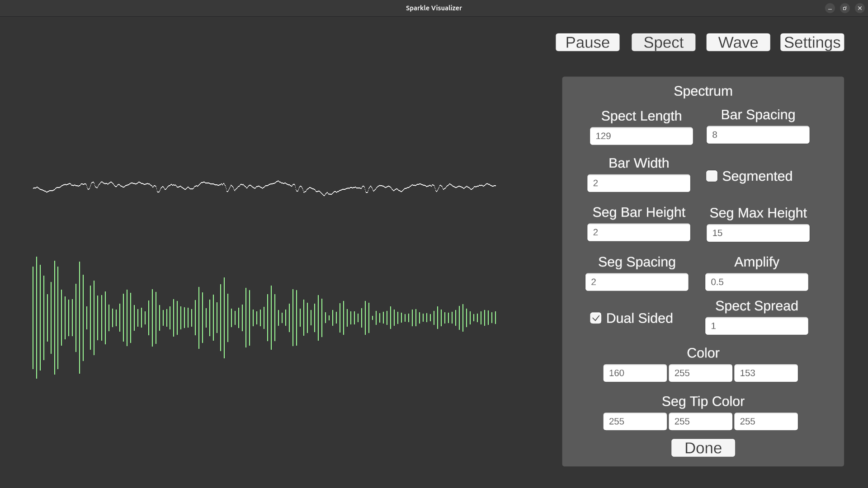Select the Seg Bar Height field
This screenshot has width=868, height=488.
638,232
